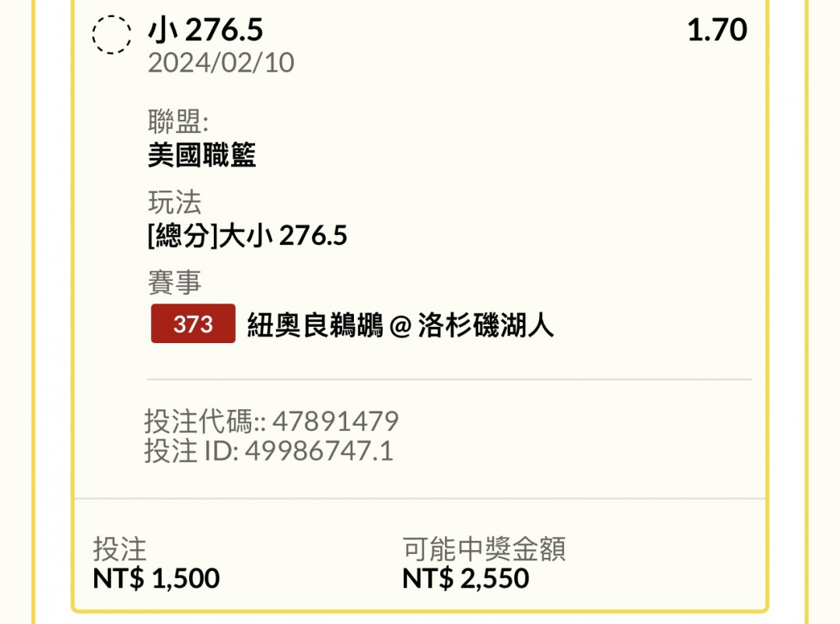This screenshot has height=624, width=840.
Task: Tap the date 2024/02/10
Action: pos(221,63)
